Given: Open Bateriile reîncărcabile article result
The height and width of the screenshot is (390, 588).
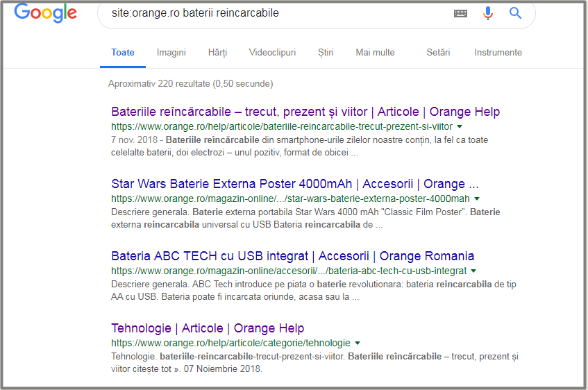Looking at the screenshot, I should (305, 112).
